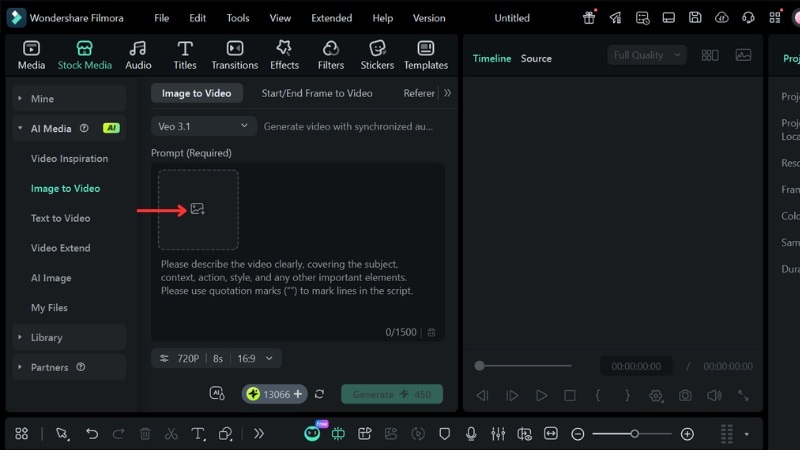Toggle the preview compare grid view icon
Image resolution: width=800 pixels, height=450 pixels.
[x=710, y=55]
